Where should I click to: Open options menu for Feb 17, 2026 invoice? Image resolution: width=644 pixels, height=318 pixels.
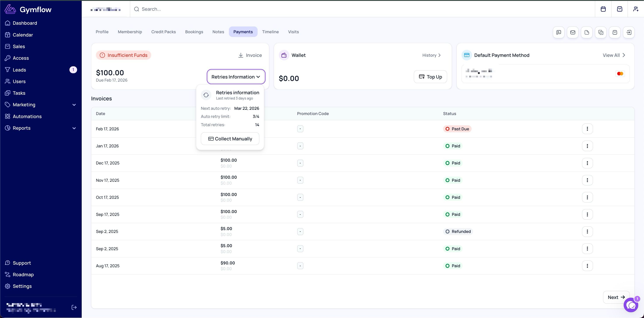[x=587, y=129]
